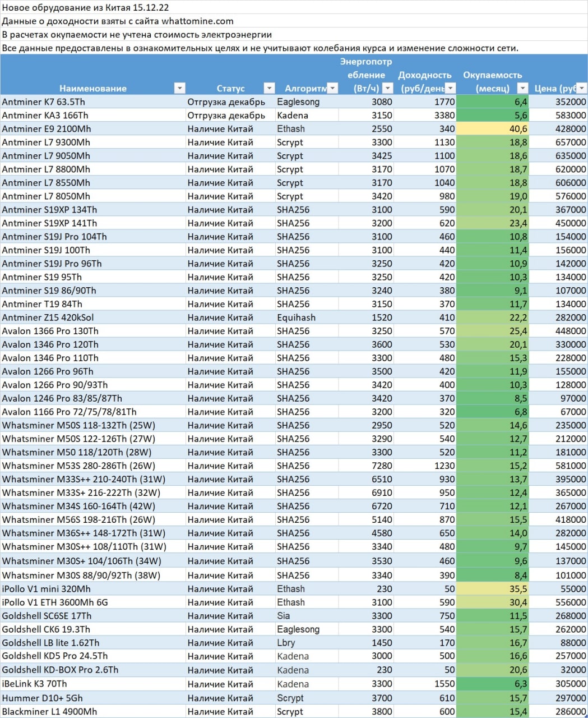Select cell 'Whatsminer M56S 198-216Th (26W)'
The height and width of the screenshot is (718, 588).
93,519
